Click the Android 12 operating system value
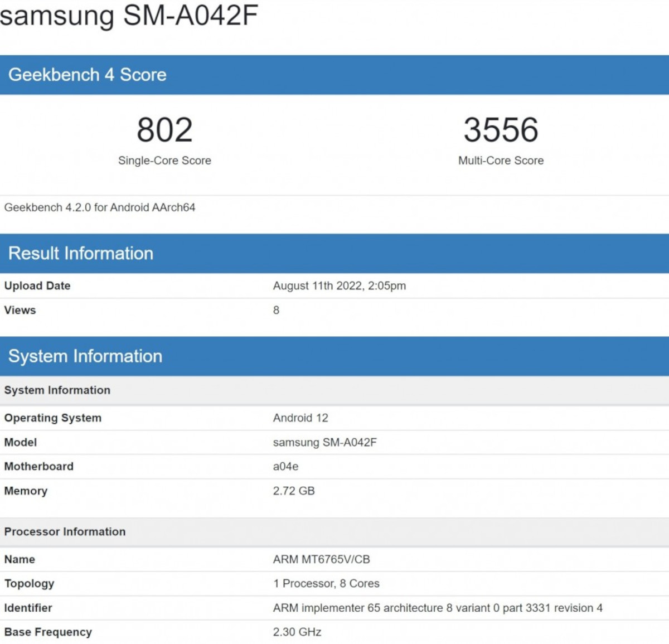Image resolution: width=669 pixels, height=644 pixels. pyautogui.click(x=300, y=418)
